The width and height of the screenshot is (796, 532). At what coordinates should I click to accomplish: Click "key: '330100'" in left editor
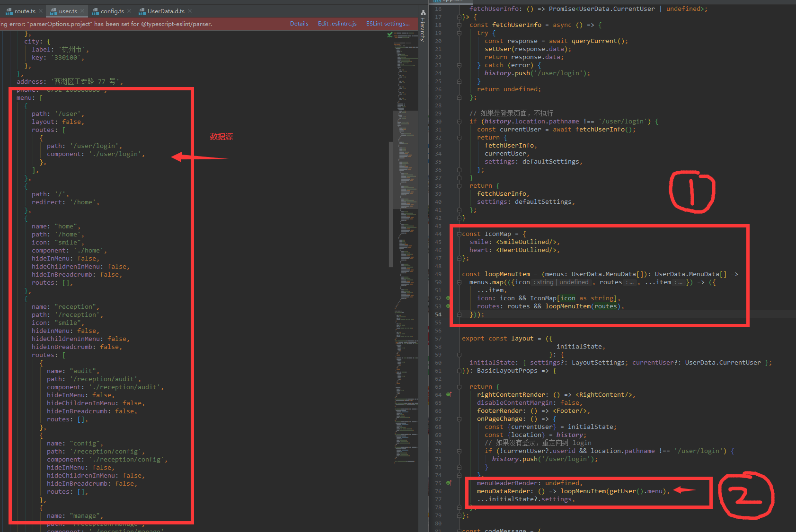click(x=56, y=58)
